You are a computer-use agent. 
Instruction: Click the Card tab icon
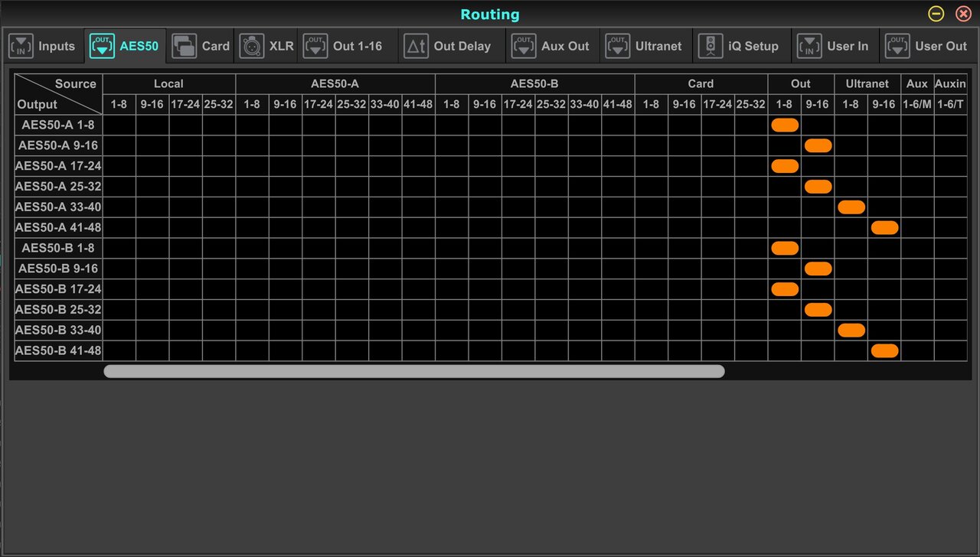pos(184,46)
